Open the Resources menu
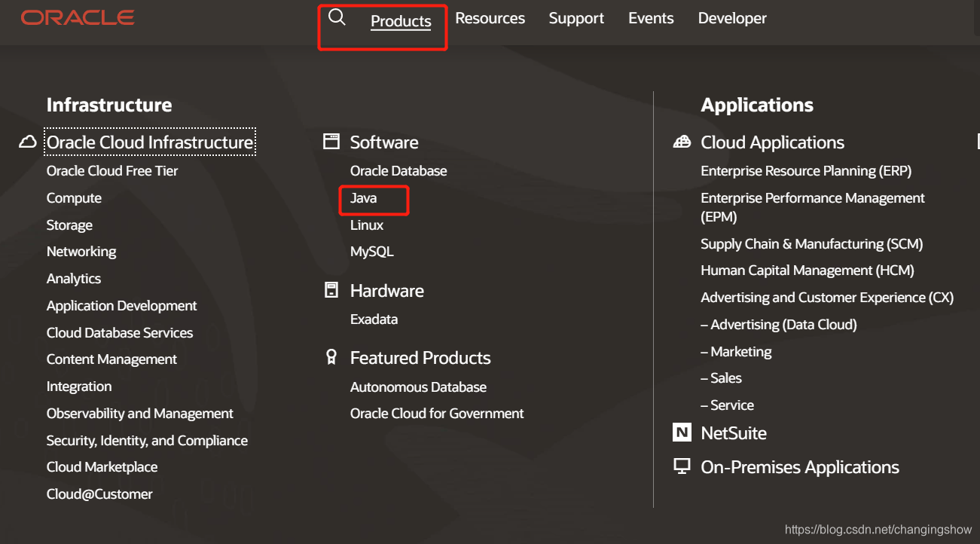The height and width of the screenshot is (544, 980). pos(490,18)
